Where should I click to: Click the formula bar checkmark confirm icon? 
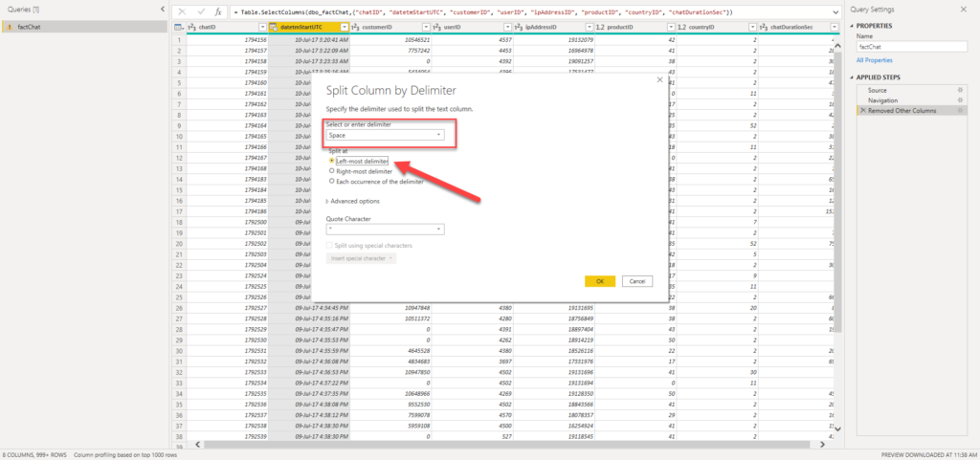pyautogui.click(x=201, y=11)
